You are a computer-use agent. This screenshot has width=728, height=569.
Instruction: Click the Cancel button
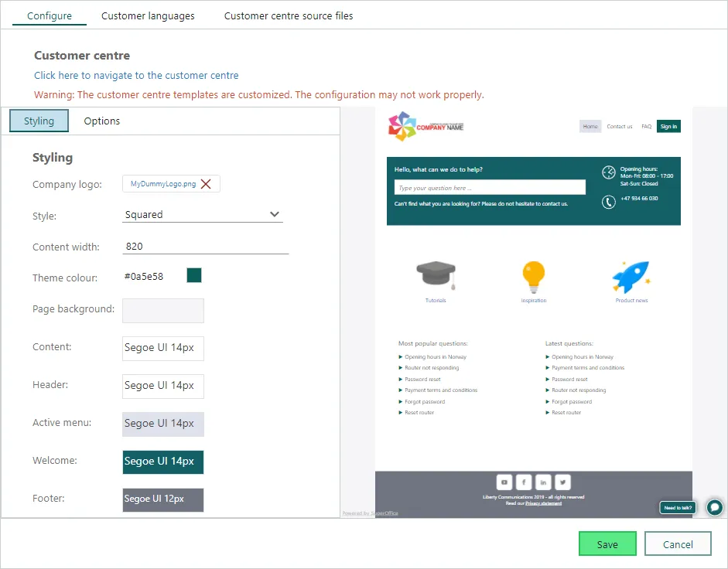point(678,544)
